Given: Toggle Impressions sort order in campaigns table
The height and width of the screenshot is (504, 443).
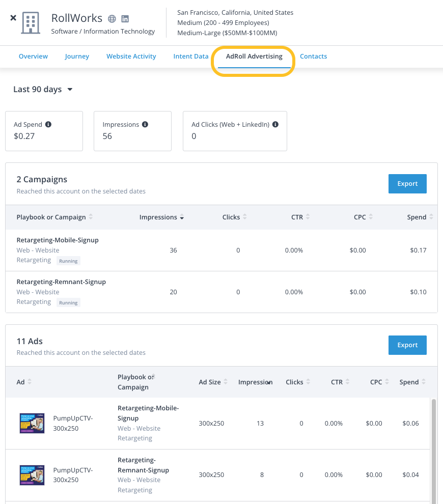Looking at the screenshot, I should tap(182, 217).
